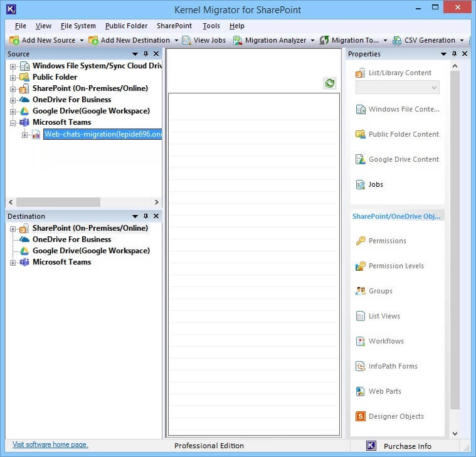Toggle the Properties panel pin
The width and height of the screenshot is (476, 457).
pos(454,54)
